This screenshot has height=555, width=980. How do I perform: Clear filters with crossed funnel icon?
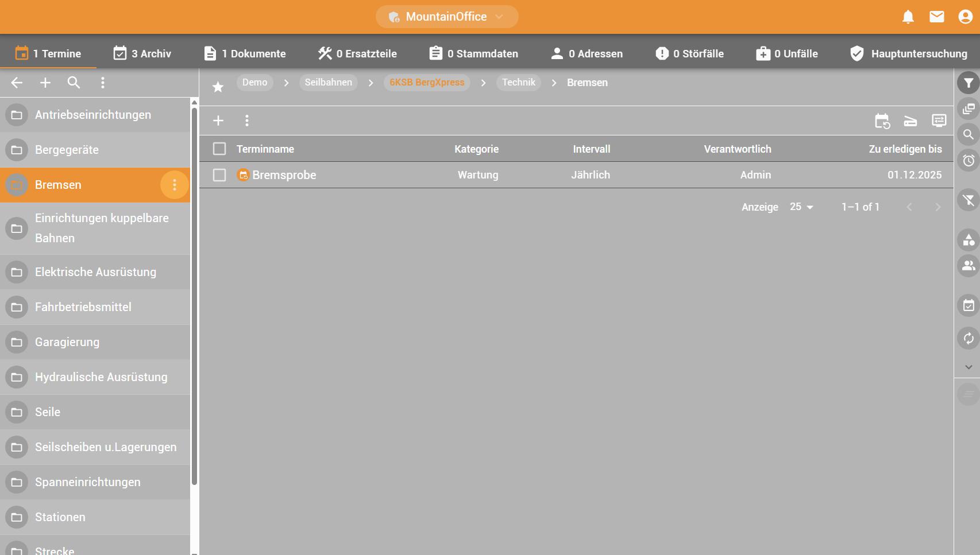click(969, 200)
